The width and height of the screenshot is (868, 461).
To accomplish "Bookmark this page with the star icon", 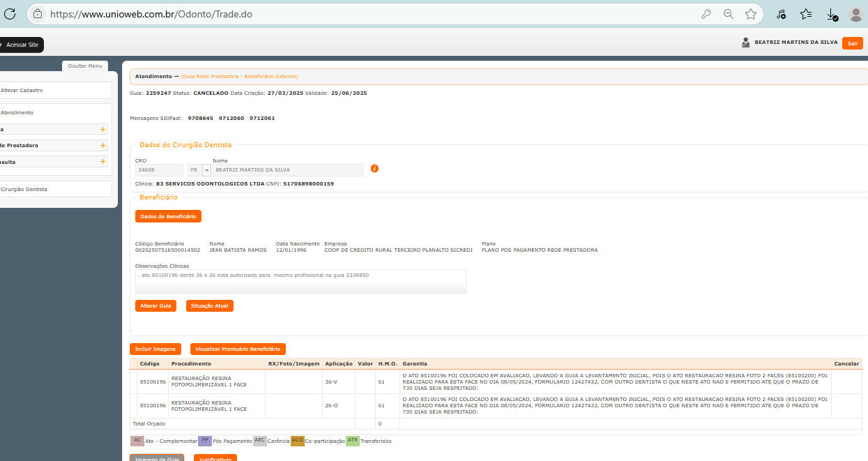I will (750, 14).
